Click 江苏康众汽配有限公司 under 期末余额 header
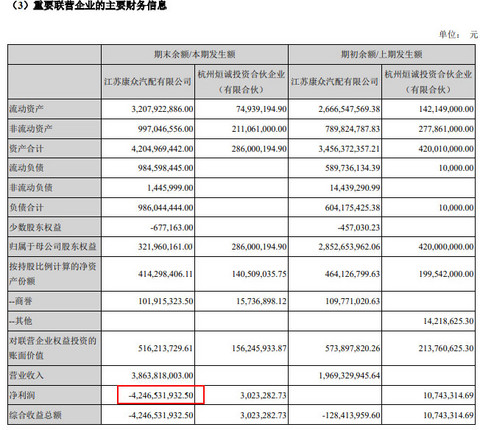This screenshot has width=480, height=430. (x=148, y=82)
